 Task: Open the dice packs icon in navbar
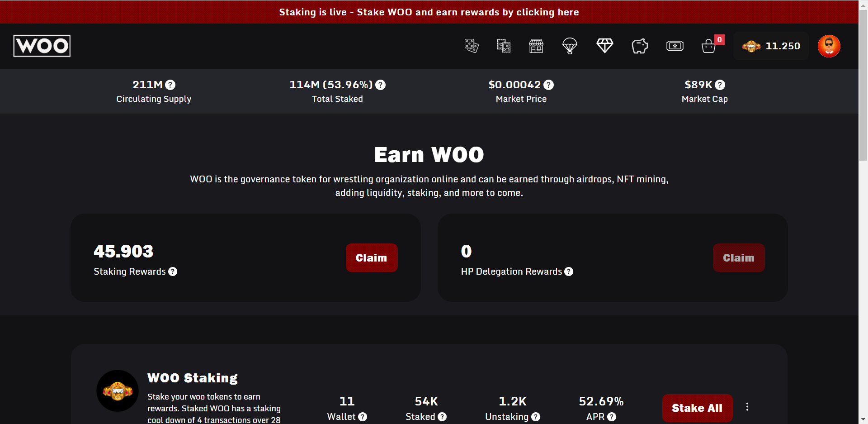point(472,46)
